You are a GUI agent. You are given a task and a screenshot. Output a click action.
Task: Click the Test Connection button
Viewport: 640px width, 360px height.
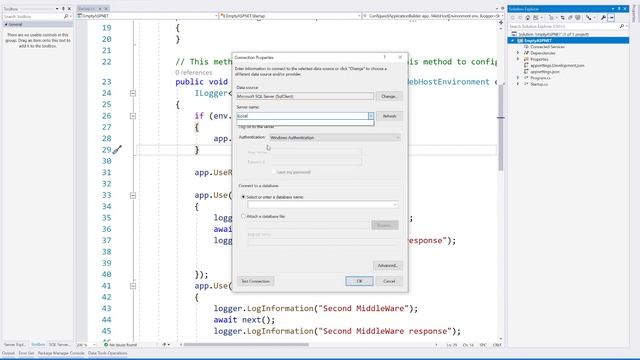tap(256, 281)
